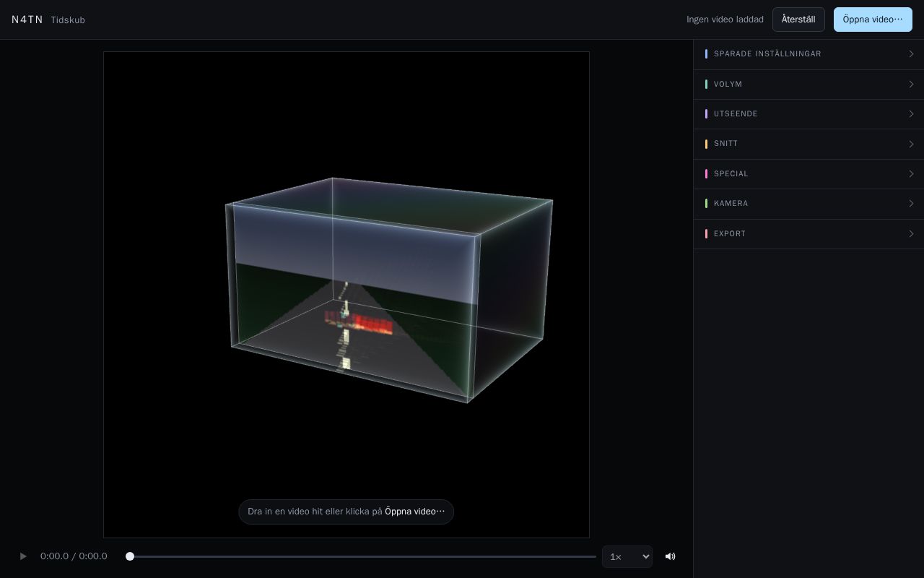
Task: Click the chevron beside Utseende
Action: click(911, 114)
